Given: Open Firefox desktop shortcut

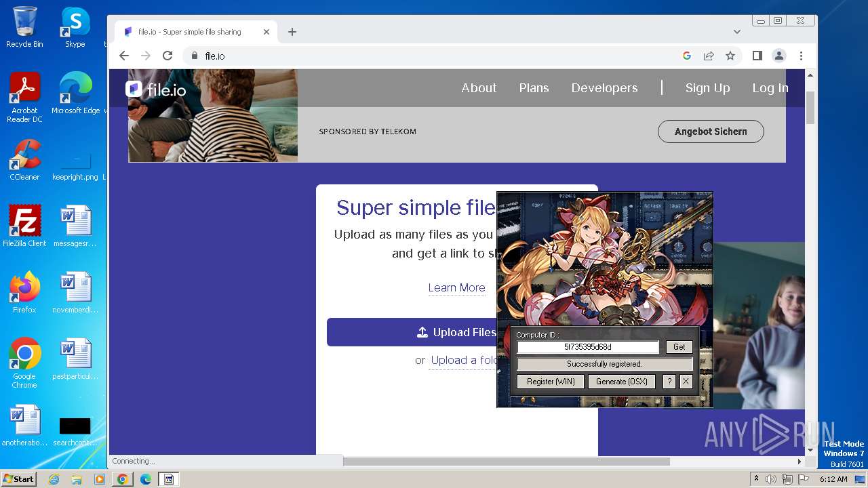Looking at the screenshot, I should (x=24, y=292).
